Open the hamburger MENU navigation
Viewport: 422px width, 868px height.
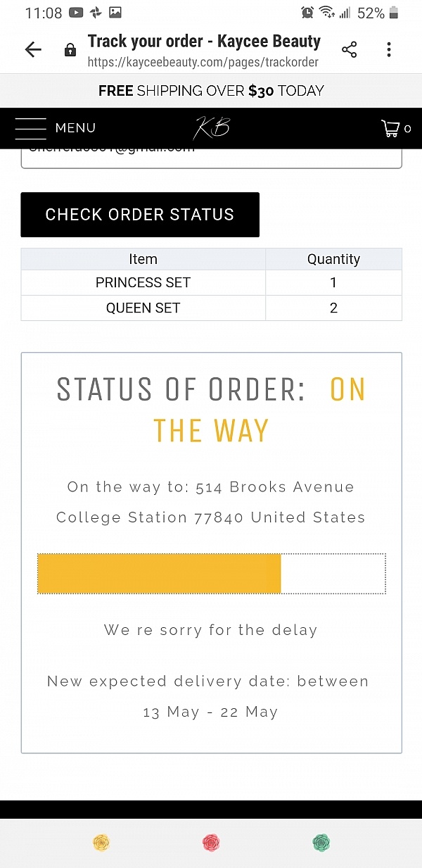coord(30,128)
